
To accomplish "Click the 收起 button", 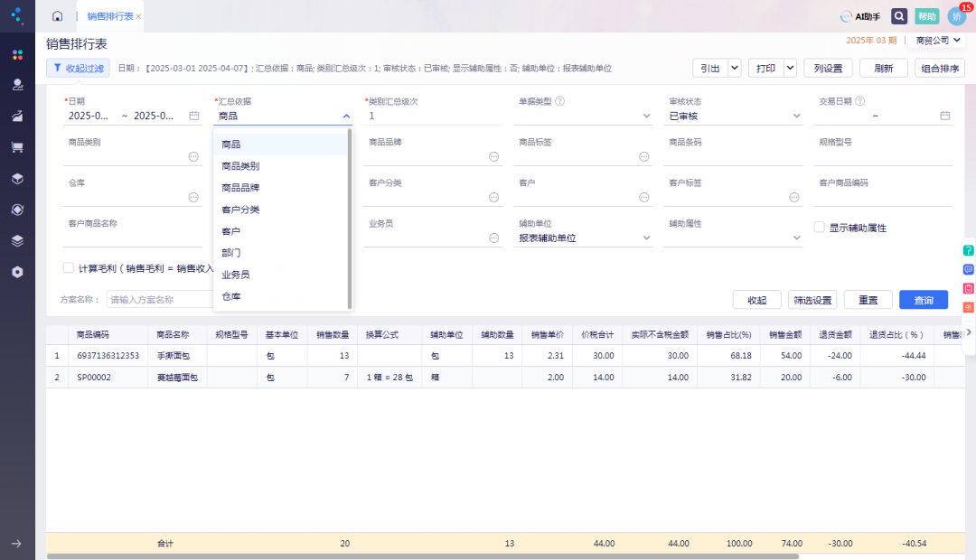I will pyautogui.click(x=757, y=300).
